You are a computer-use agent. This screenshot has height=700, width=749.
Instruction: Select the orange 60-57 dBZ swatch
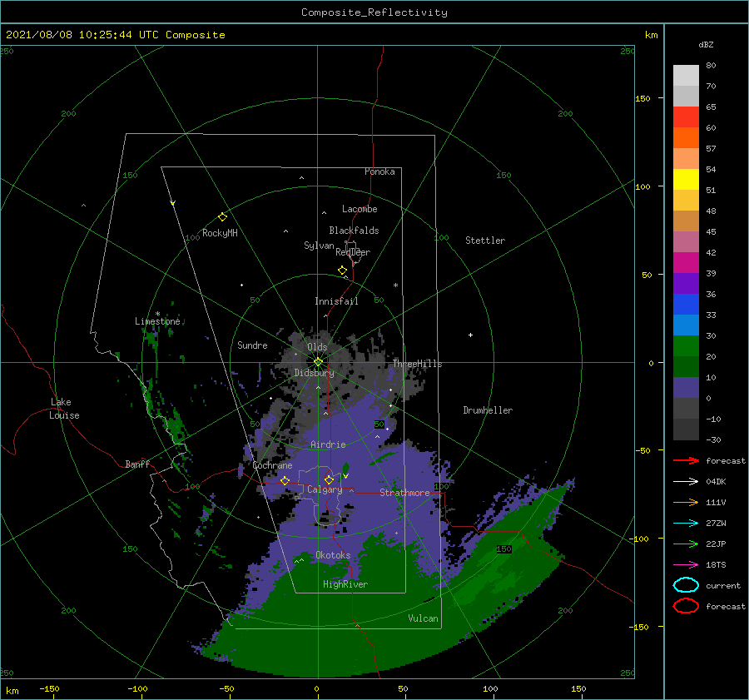point(686,138)
